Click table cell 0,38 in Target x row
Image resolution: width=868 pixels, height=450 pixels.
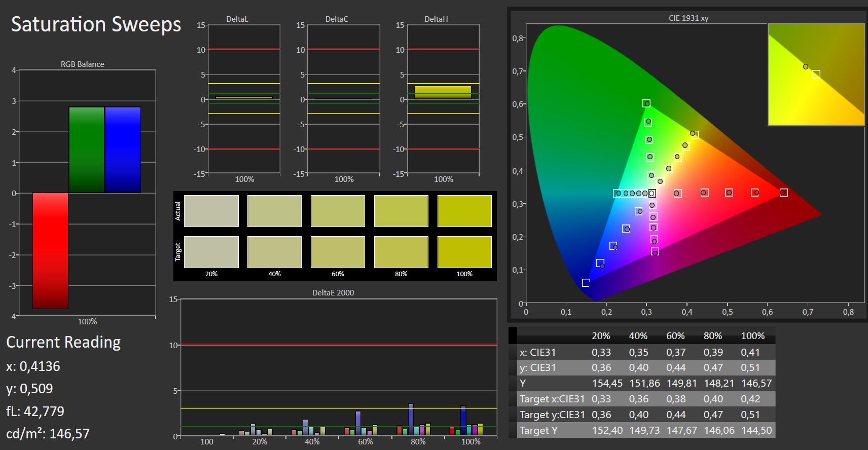click(676, 399)
